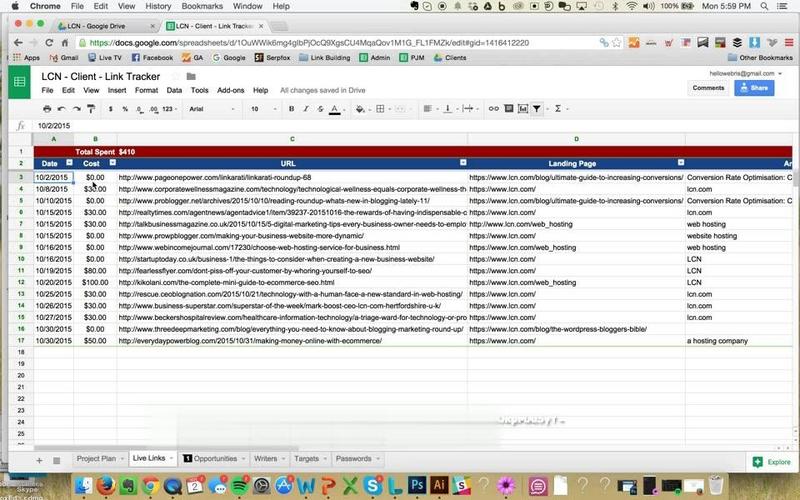Open horizontal align options
The image size is (800, 500).
428,109
